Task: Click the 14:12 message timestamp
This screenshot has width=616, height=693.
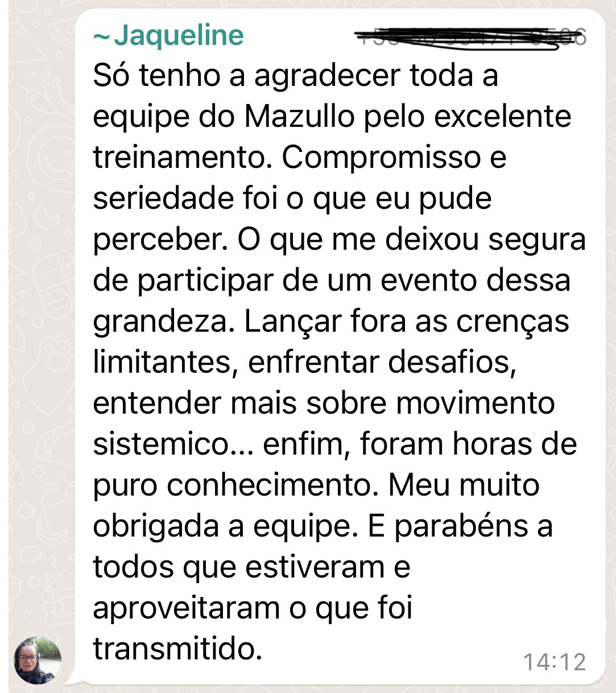Action: coord(554,662)
